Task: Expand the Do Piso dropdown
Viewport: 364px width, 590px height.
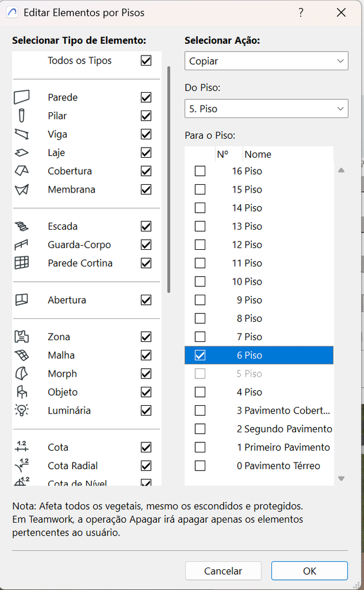Action: [266, 109]
